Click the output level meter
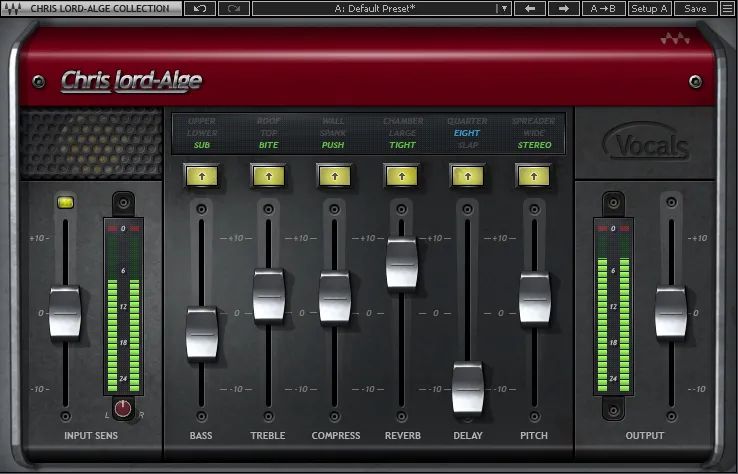 click(x=613, y=306)
